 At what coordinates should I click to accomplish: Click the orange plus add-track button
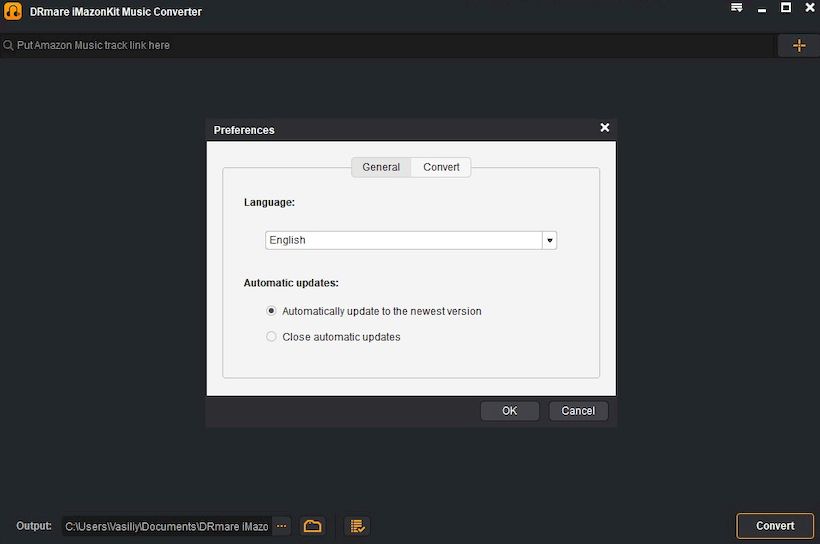pos(799,46)
